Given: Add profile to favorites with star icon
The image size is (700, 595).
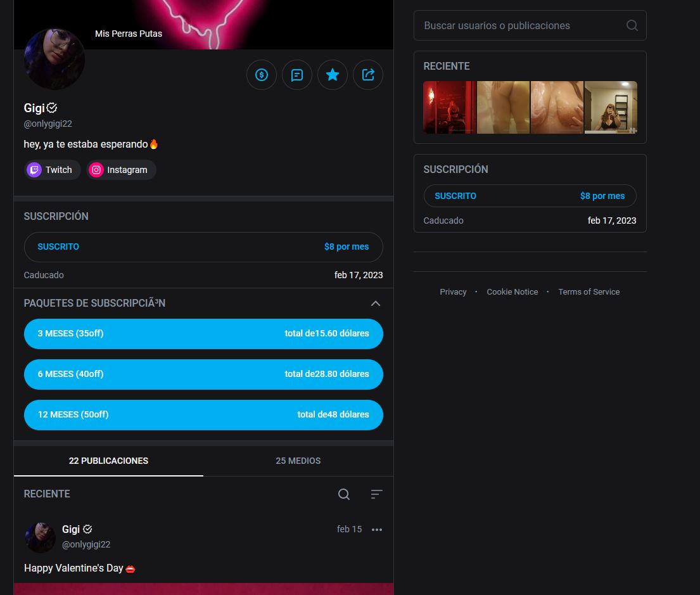Looking at the screenshot, I should 332,75.
